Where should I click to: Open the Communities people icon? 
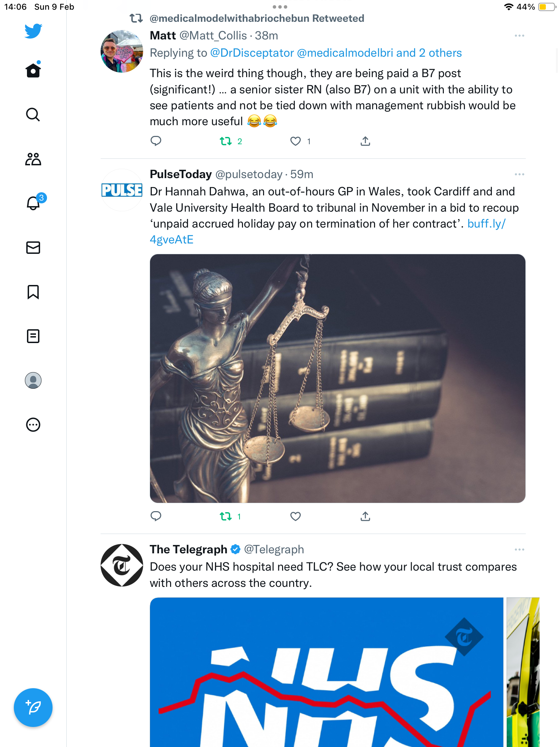33,159
